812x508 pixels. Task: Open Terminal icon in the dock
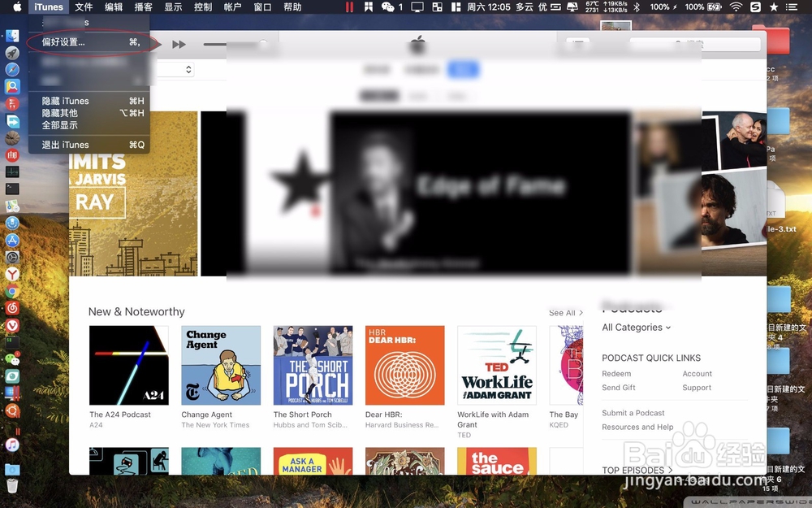click(12, 189)
